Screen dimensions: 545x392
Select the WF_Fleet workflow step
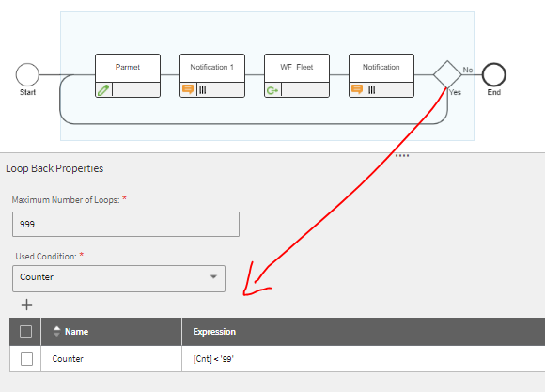297,75
